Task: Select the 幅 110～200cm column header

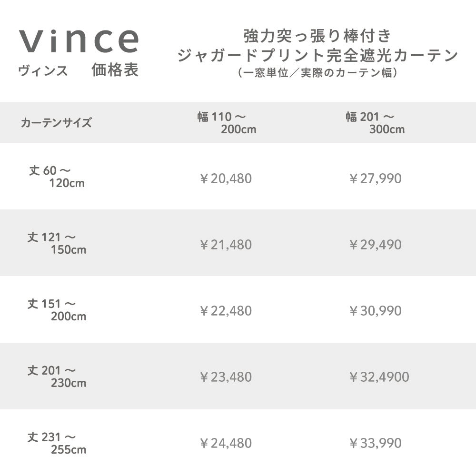Action: click(227, 123)
